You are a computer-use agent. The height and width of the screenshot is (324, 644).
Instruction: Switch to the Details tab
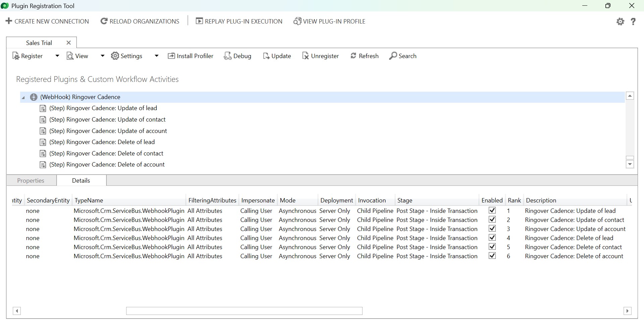tap(81, 181)
